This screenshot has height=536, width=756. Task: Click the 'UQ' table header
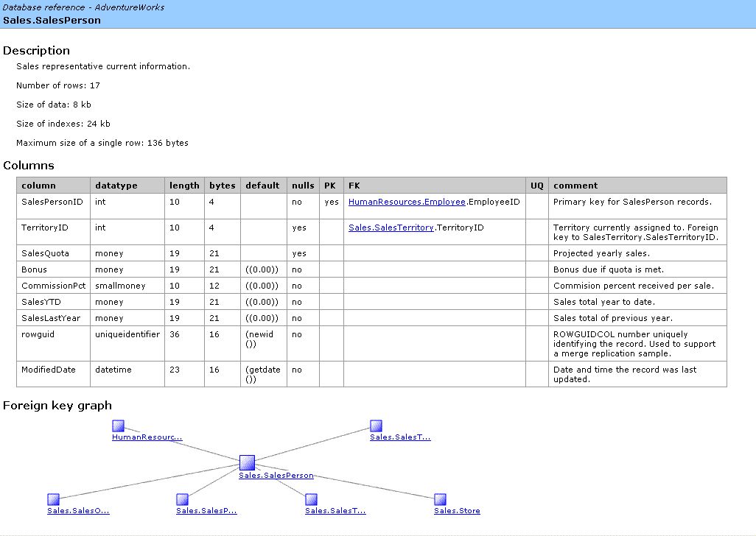[x=536, y=186]
